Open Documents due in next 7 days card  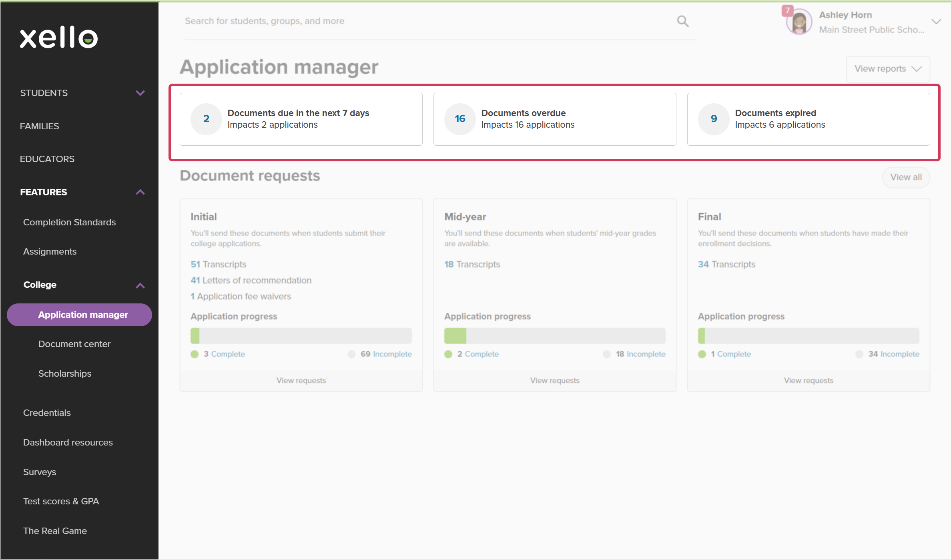(x=301, y=119)
